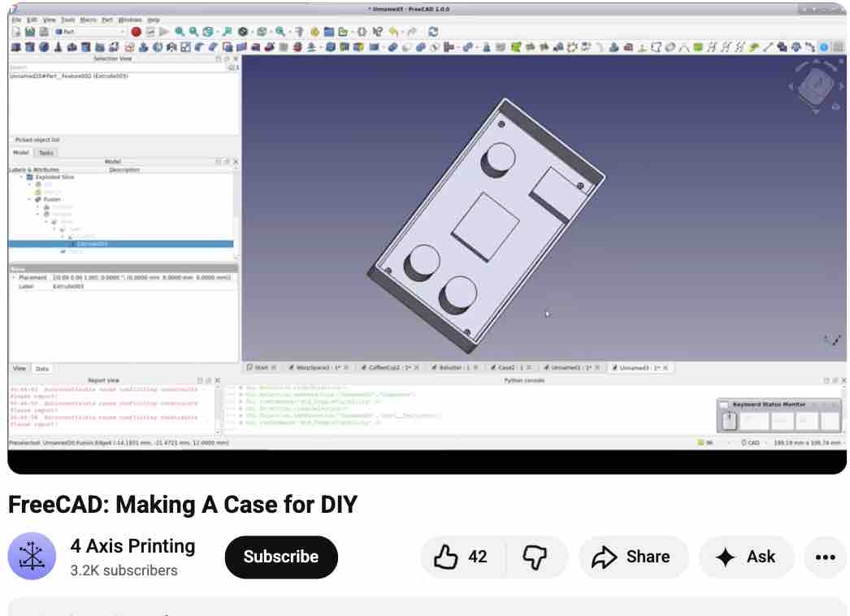Image resolution: width=850 pixels, height=616 pixels.
Task: Open the Edit menu
Action: click(32, 20)
